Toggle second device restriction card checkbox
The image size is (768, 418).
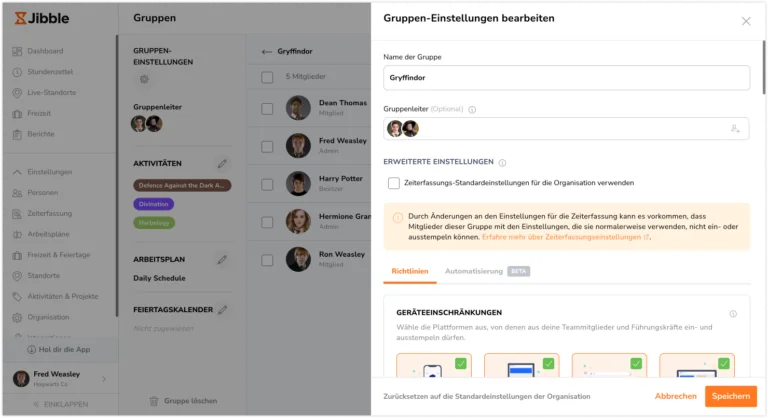549,364
